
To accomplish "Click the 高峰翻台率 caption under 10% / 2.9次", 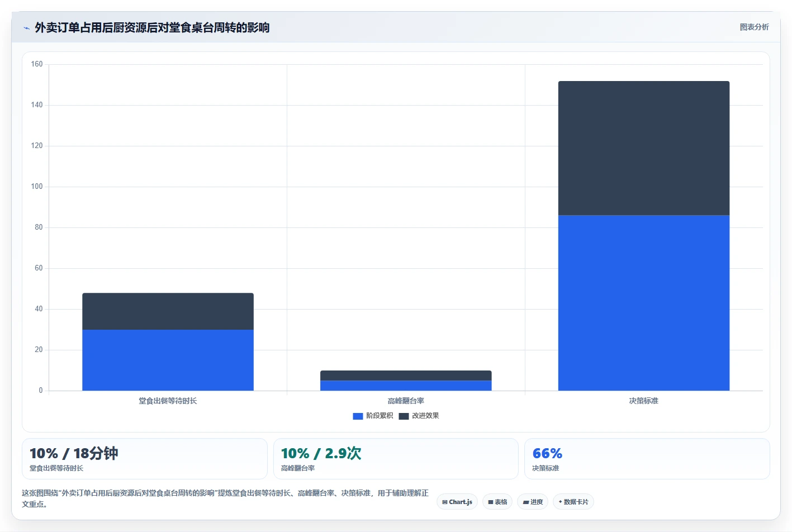I will tap(298, 468).
